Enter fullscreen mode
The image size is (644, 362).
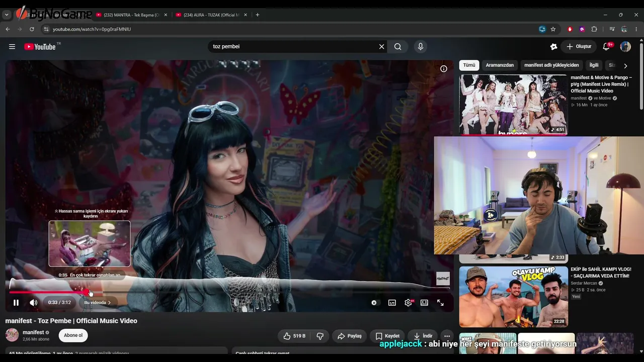440,303
